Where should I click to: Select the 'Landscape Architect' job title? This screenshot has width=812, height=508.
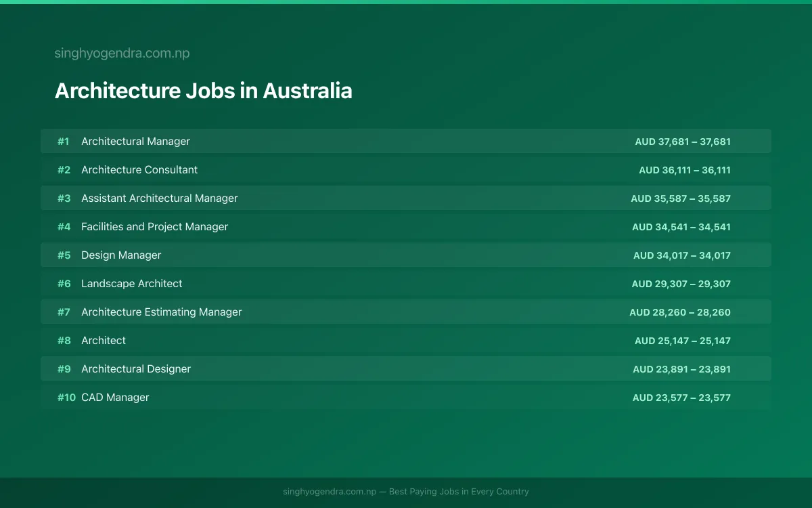tap(132, 284)
